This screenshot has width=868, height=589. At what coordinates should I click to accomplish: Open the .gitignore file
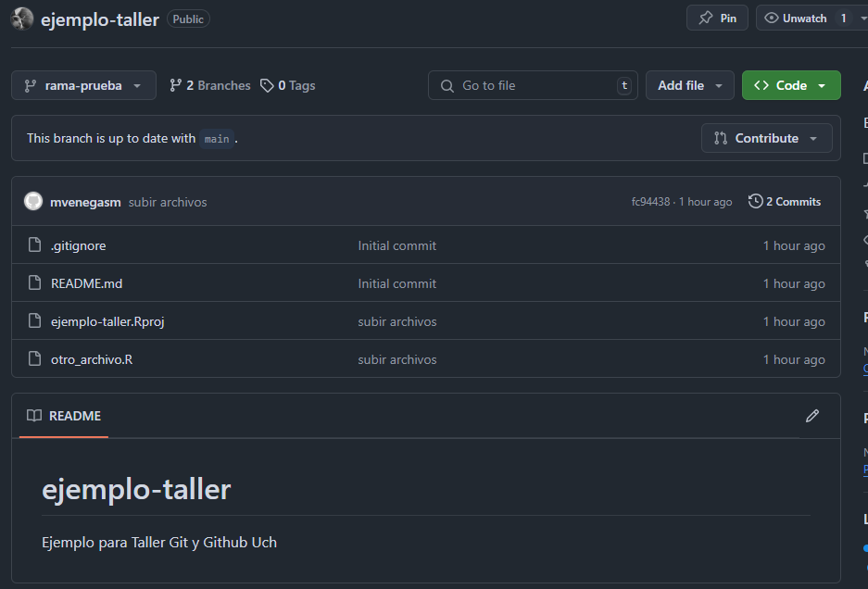point(78,245)
